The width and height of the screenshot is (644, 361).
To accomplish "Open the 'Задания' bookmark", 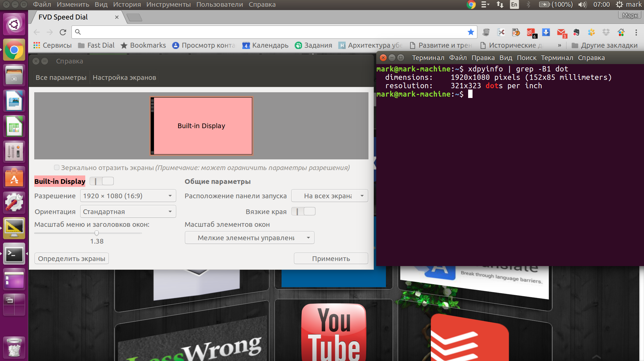I will click(x=313, y=45).
